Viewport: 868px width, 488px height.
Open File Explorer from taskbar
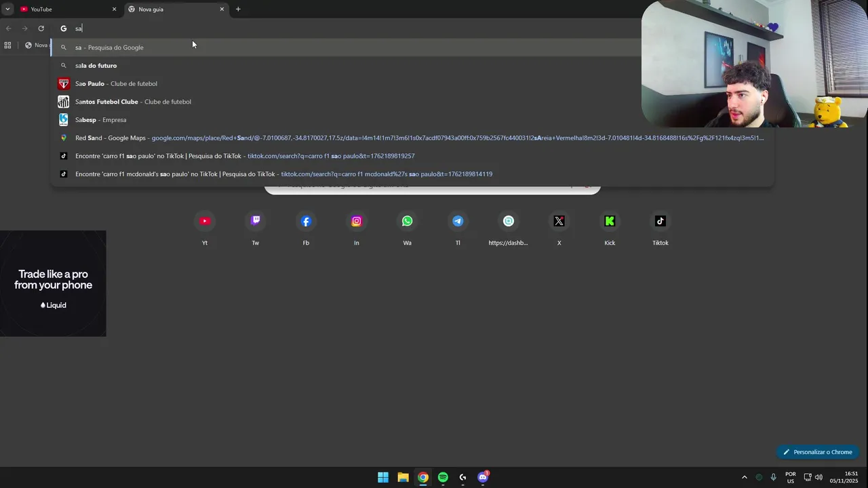[403, 477]
